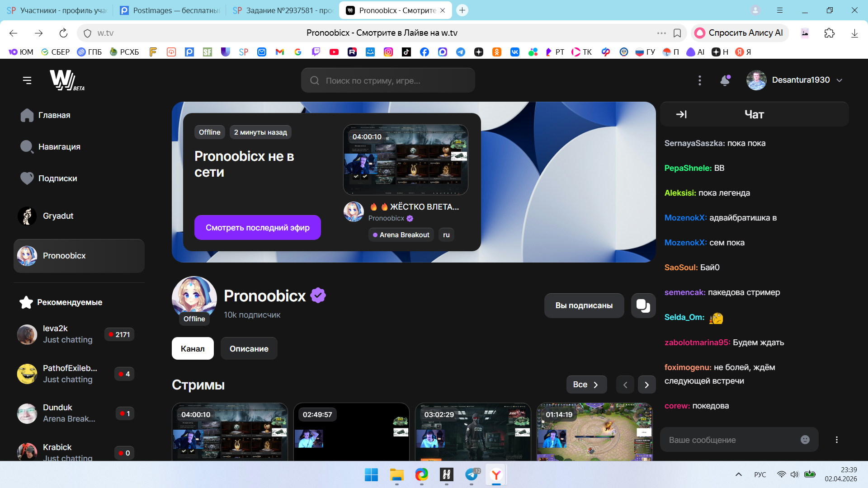868x488 pixels.
Task: Focus the stream search field
Action: (x=388, y=80)
